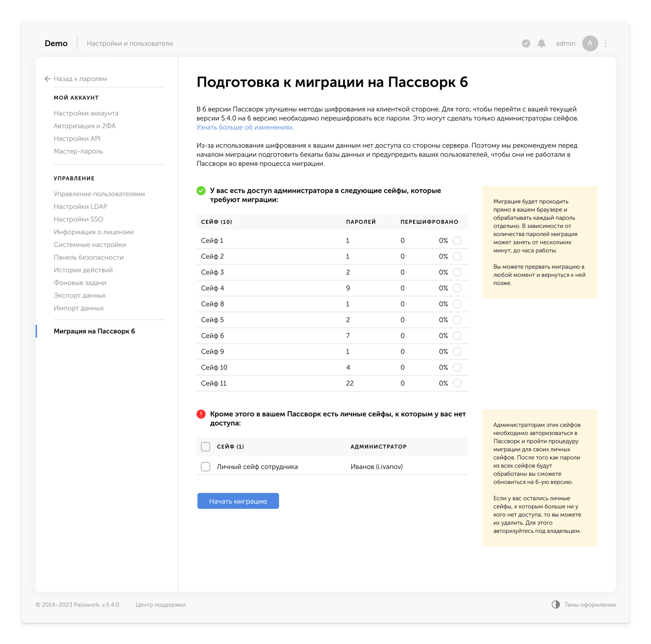
Task: Open the three-dot overflow menu
Action: point(606,43)
